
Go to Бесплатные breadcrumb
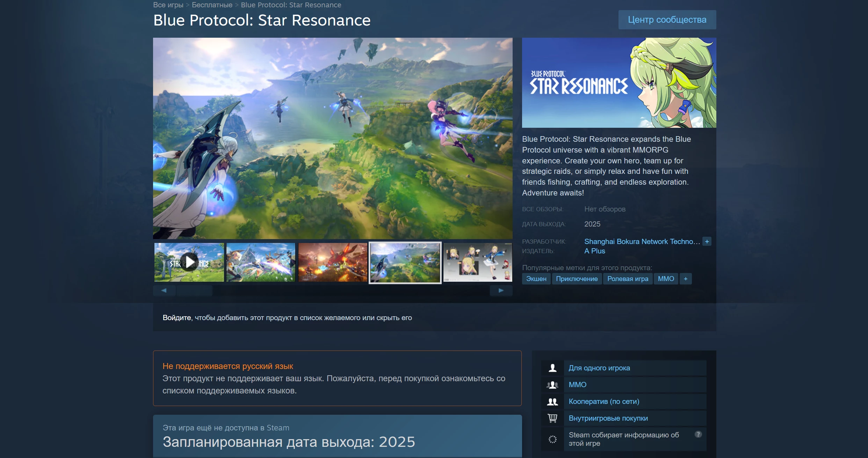pyautogui.click(x=212, y=5)
